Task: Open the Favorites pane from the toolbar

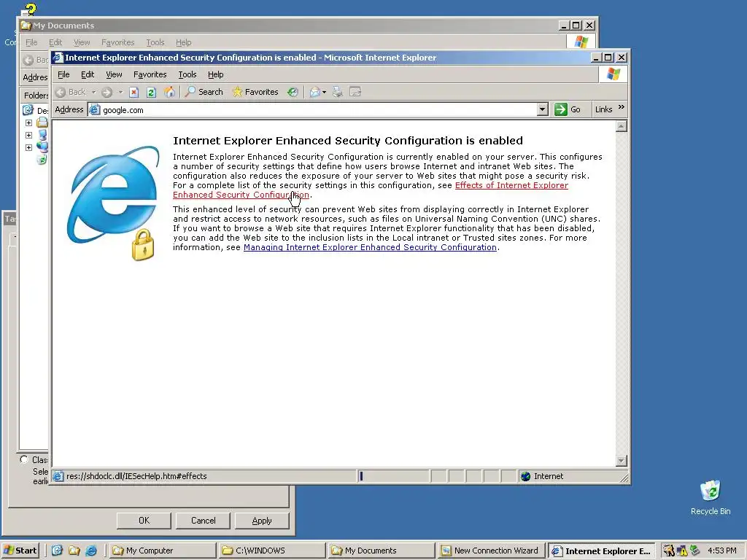Action: tap(255, 92)
